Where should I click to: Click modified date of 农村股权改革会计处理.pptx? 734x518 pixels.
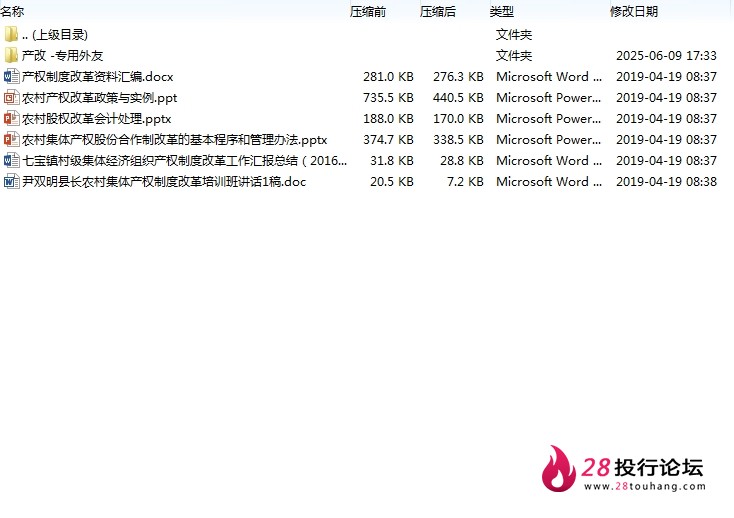pyautogui.click(x=666, y=119)
